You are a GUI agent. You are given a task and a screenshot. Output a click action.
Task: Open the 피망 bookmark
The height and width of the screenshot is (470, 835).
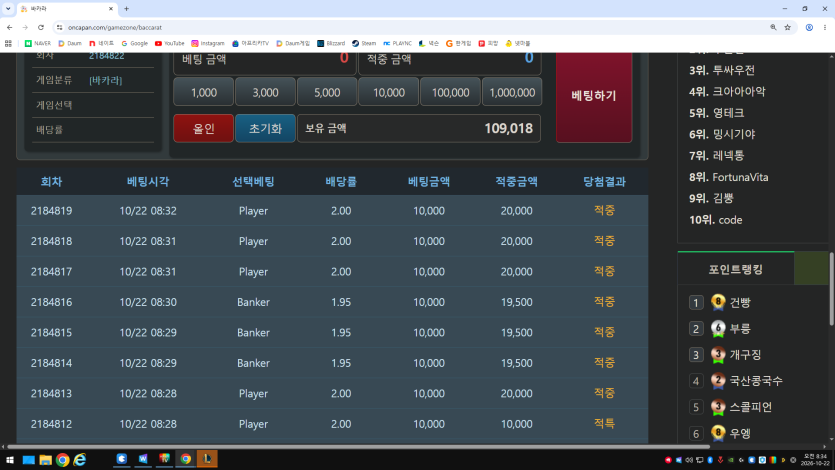tap(488, 43)
